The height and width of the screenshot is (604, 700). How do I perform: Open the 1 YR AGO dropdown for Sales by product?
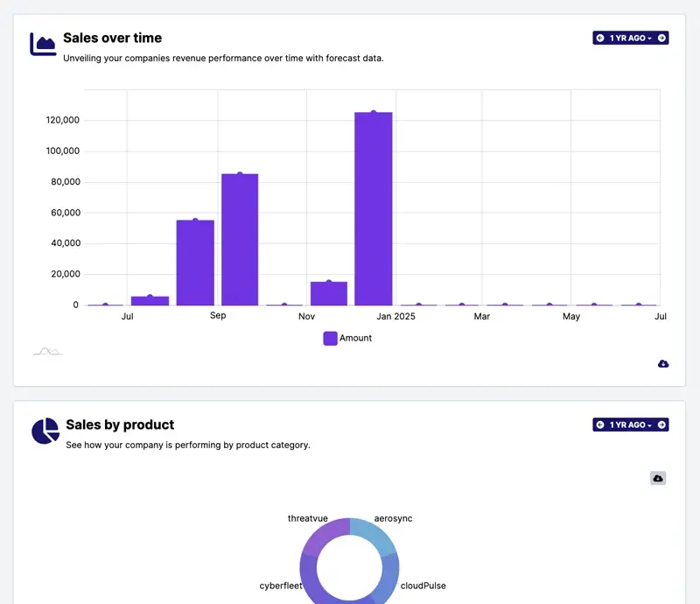631,425
